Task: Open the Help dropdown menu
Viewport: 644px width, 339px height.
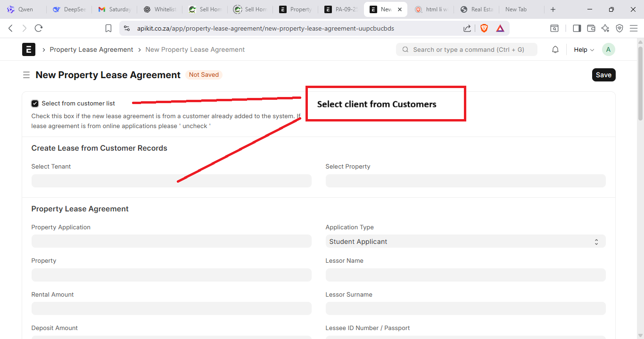Action: (x=584, y=49)
